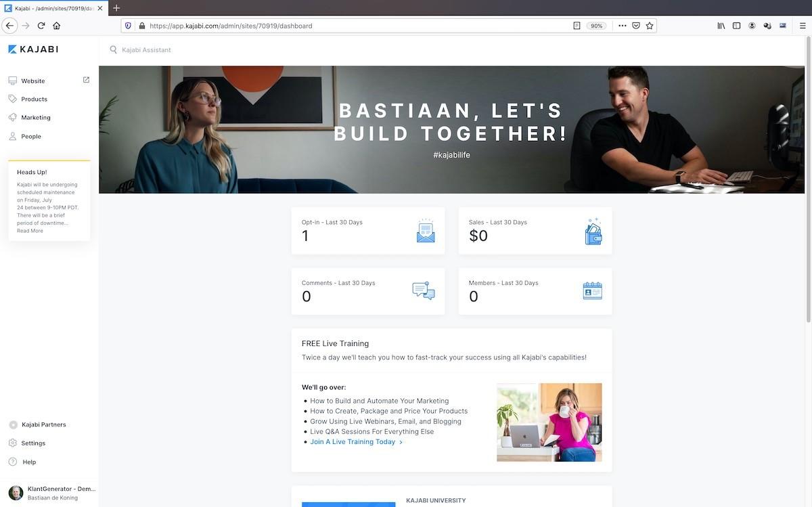Click the Comments speech bubbles icon

[x=424, y=291]
